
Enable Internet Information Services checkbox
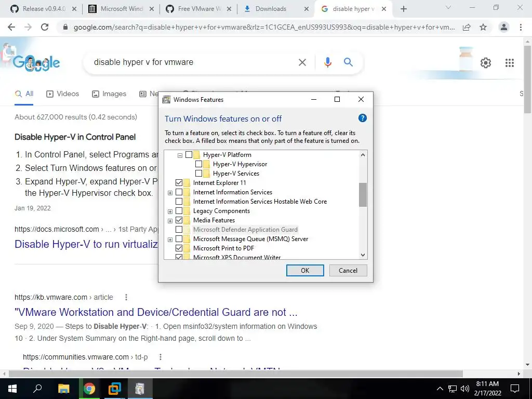(179, 192)
